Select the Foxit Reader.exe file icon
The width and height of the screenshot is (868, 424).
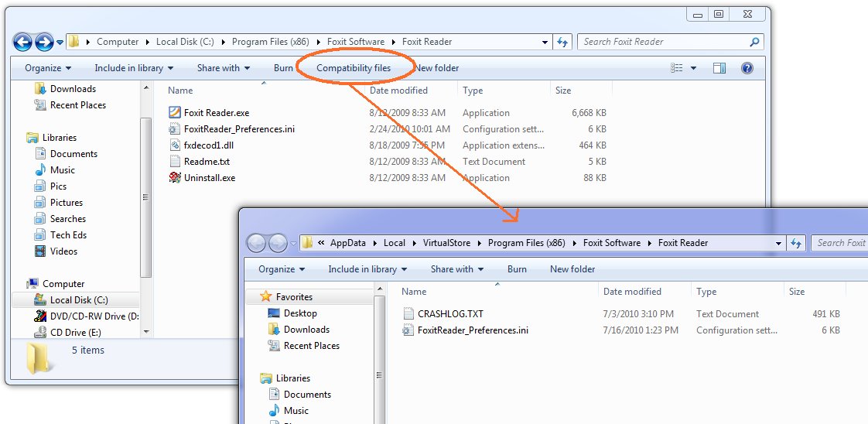175,112
